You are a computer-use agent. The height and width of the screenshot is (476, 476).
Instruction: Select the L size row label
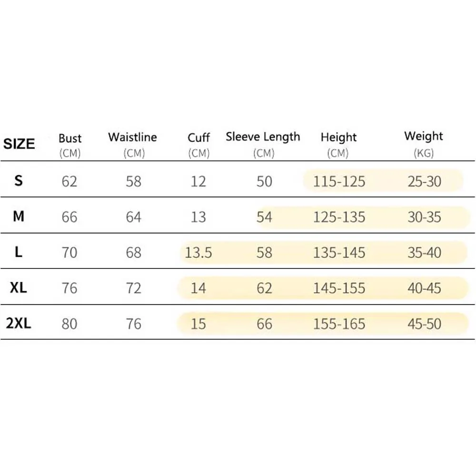coord(19,252)
